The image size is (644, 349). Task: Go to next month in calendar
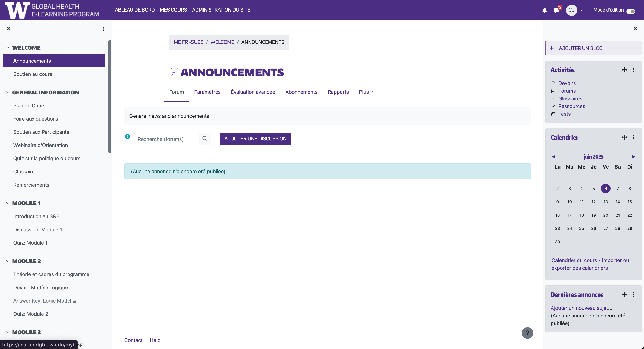tap(633, 157)
